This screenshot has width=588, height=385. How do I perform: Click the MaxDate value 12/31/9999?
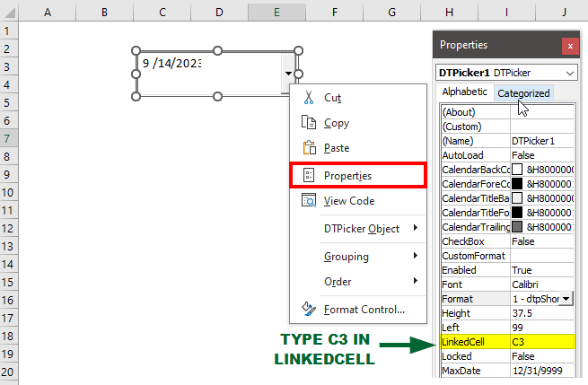click(542, 371)
